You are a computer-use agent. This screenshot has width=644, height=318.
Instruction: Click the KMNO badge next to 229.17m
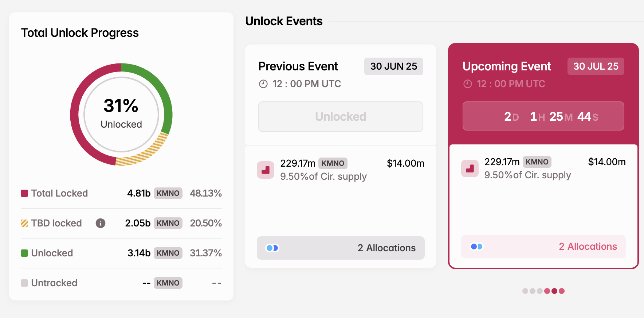333,163
